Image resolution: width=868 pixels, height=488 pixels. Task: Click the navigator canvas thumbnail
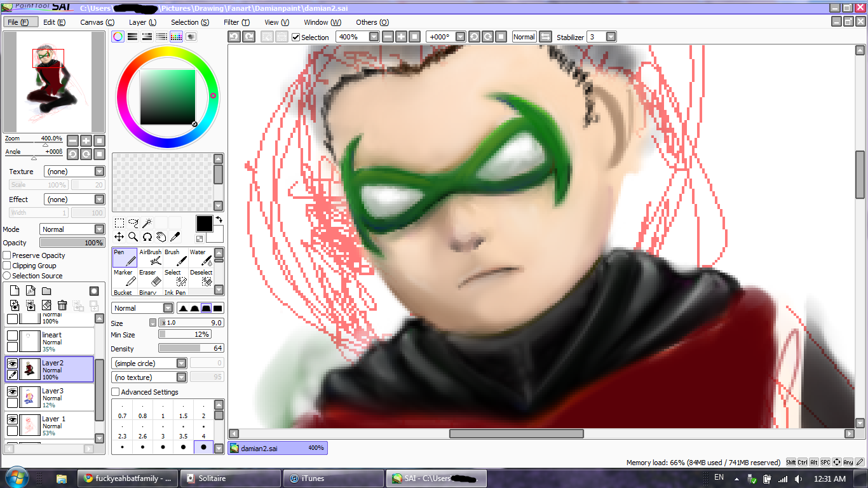click(x=54, y=81)
